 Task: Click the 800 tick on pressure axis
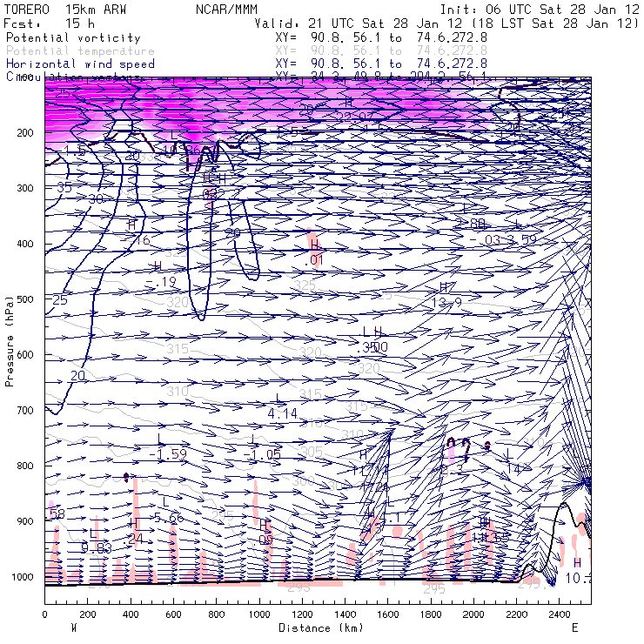point(25,466)
